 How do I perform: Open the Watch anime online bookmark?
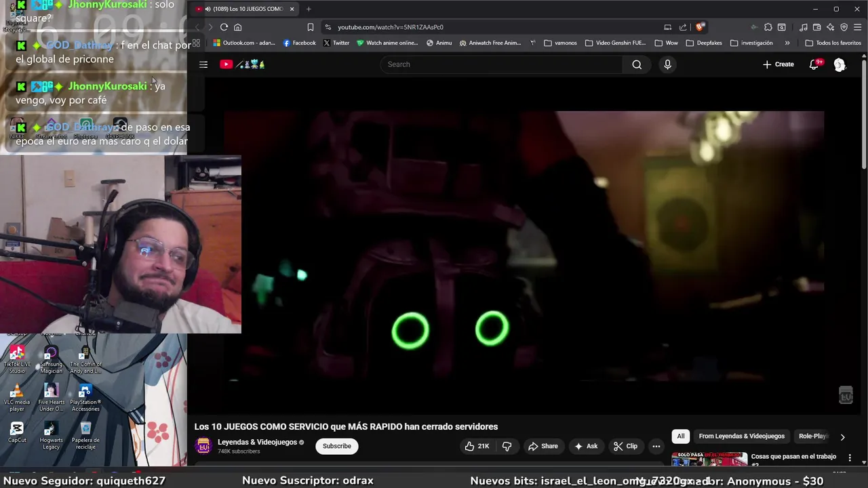[388, 43]
